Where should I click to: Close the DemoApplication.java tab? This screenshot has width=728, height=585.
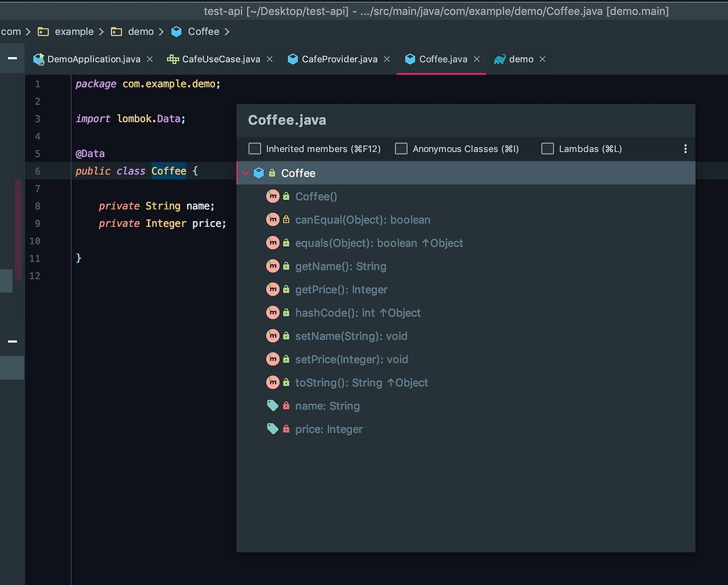point(150,59)
